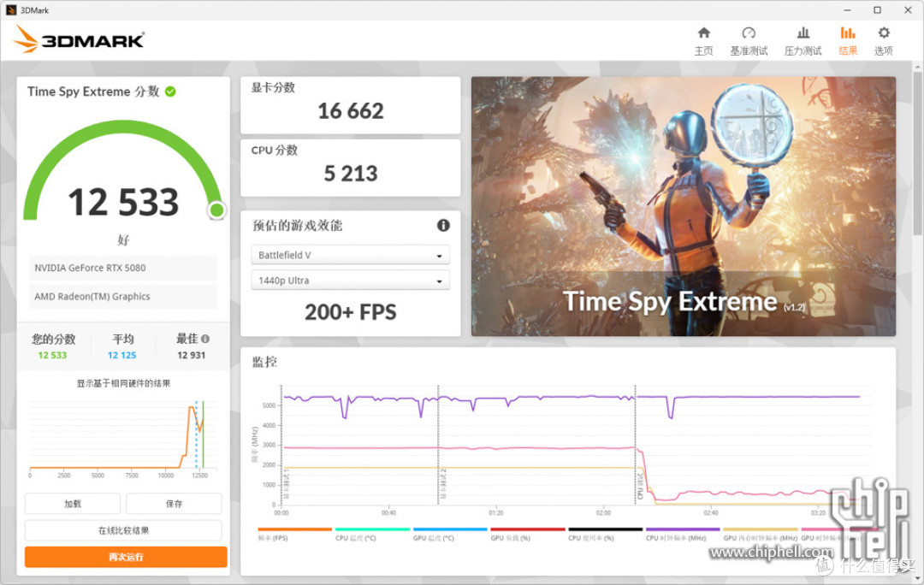Toggle GPU memory clock (MHz) legend bar
Screen dimensions: 924x585
(761, 529)
